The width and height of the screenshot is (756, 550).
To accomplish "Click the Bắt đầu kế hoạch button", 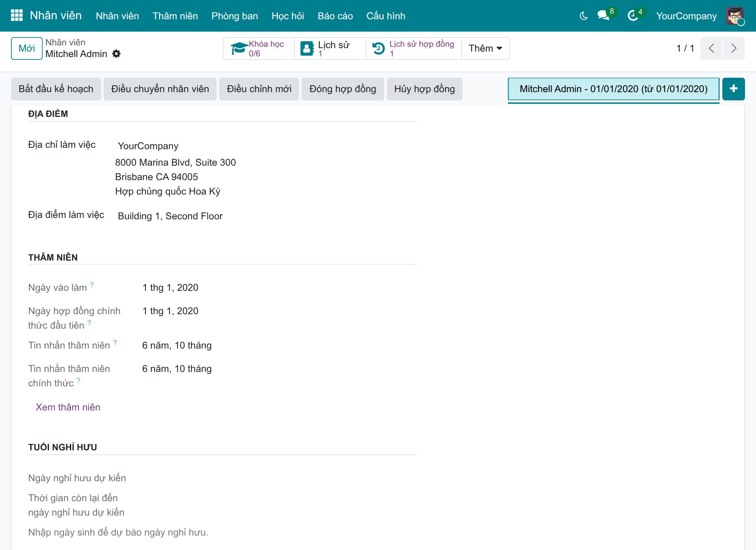I will (x=56, y=89).
